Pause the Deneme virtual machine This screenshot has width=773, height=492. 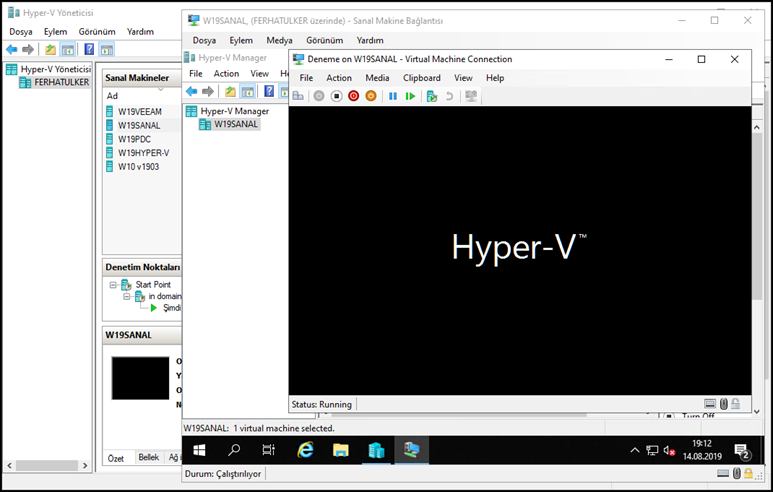pyautogui.click(x=393, y=96)
